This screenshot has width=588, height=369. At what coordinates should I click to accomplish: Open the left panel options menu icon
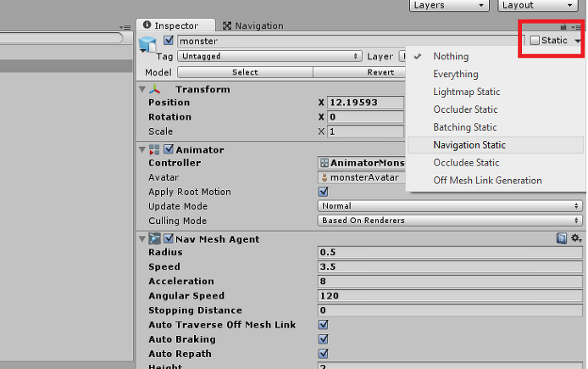point(125,27)
